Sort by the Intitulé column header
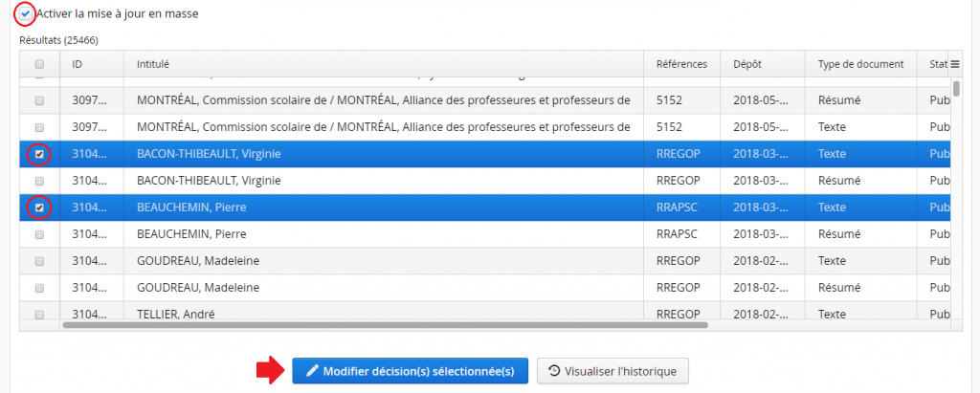The height and width of the screenshot is (393, 980). coord(153,64)
